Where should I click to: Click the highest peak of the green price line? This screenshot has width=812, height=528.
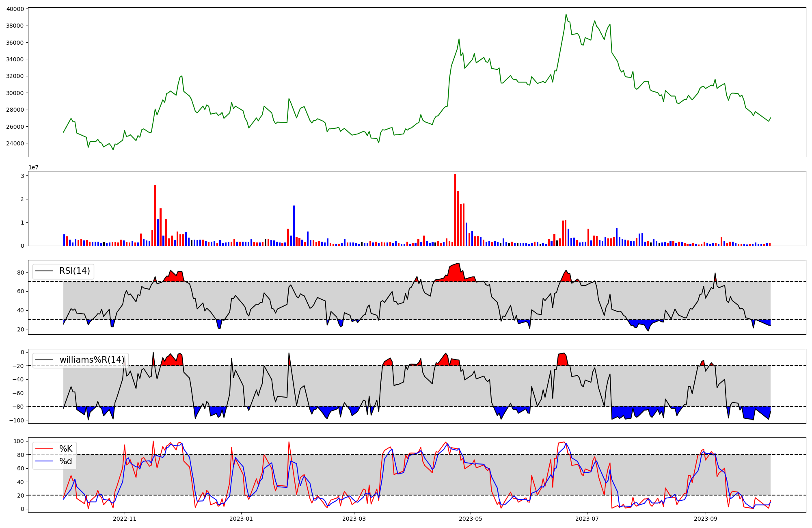566,15
